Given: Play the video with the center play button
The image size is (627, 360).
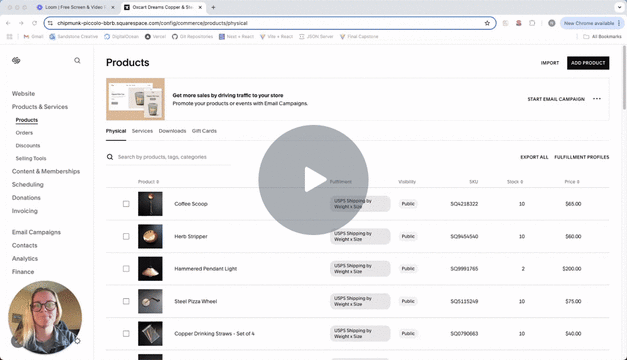Looking at the screenshot, I should pyautogui.click(x=313, y=180).
